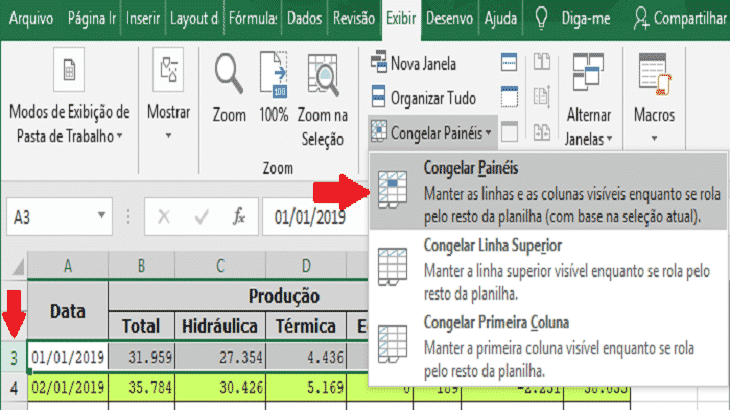The height and width of the screenshot is (410, 730).
Task: Click the formula bar confirm checkmark
Action: click(201, 217)
